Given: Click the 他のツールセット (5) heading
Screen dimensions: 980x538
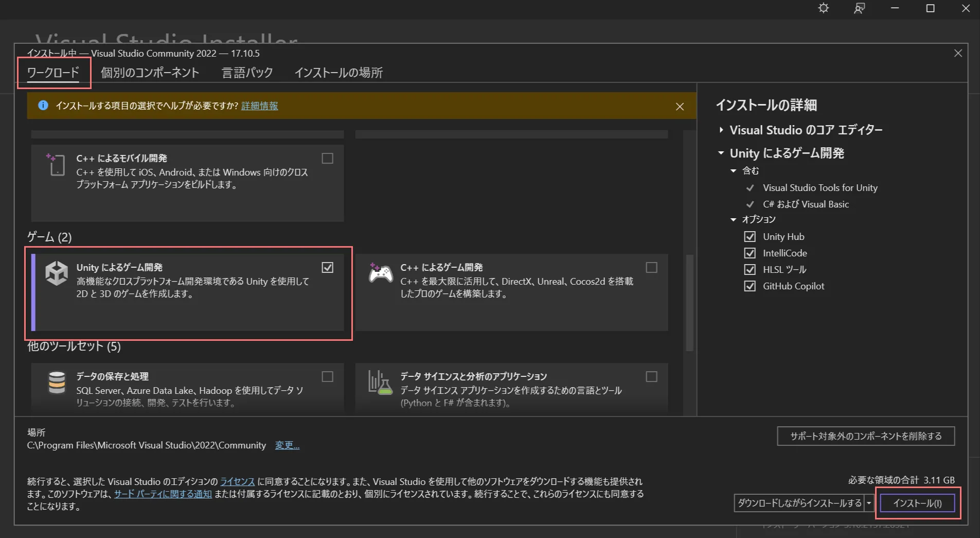Looking at the screenshot, I should coord(74,346).
